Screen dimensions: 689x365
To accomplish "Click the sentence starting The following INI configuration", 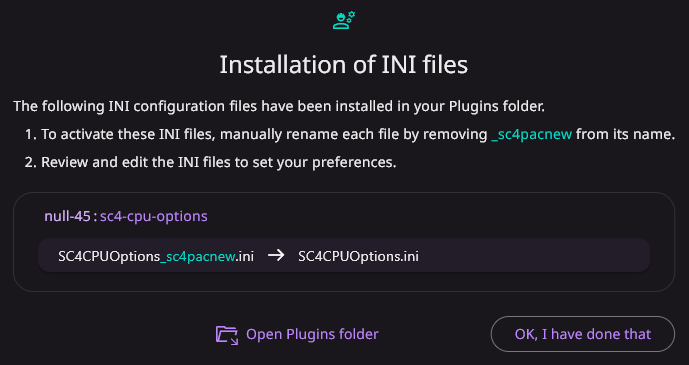I will coord(279,106).
